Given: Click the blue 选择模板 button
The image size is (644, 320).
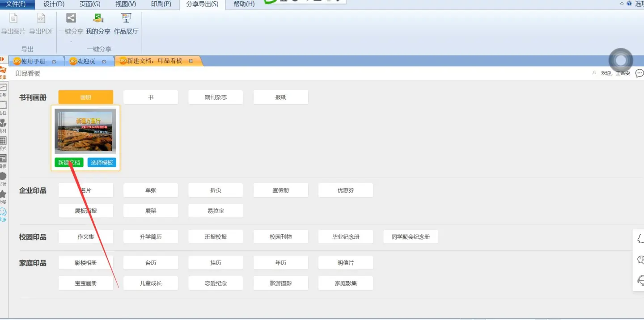Looking at the screenshot, I should coord(102,163).
